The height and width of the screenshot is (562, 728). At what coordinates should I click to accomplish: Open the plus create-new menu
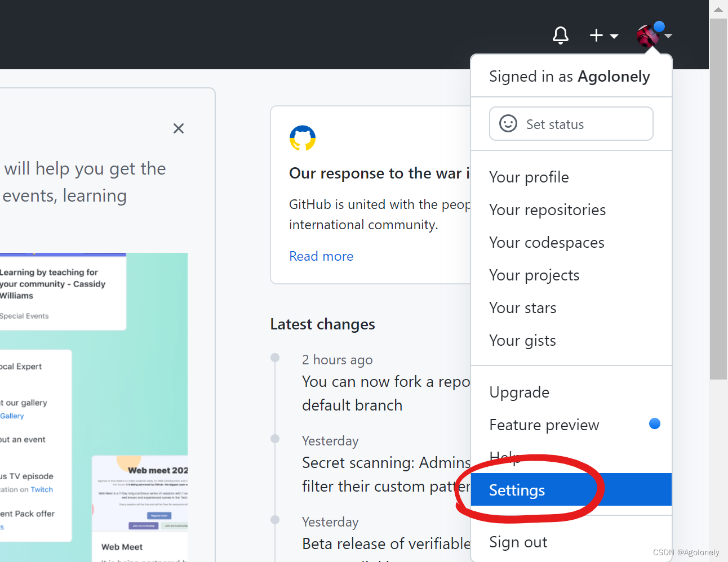[x=604, y=35]
